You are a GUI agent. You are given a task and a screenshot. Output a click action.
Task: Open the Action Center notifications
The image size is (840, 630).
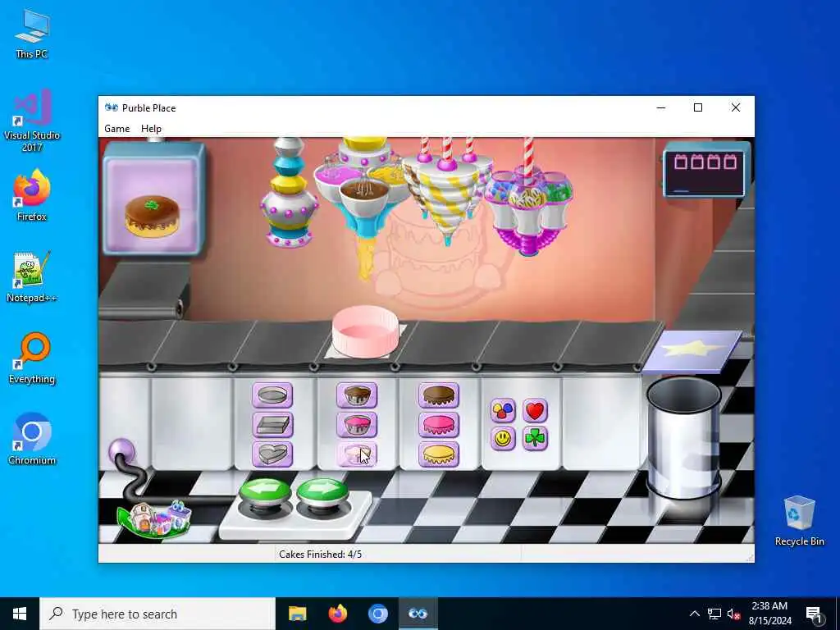[814, 614]
